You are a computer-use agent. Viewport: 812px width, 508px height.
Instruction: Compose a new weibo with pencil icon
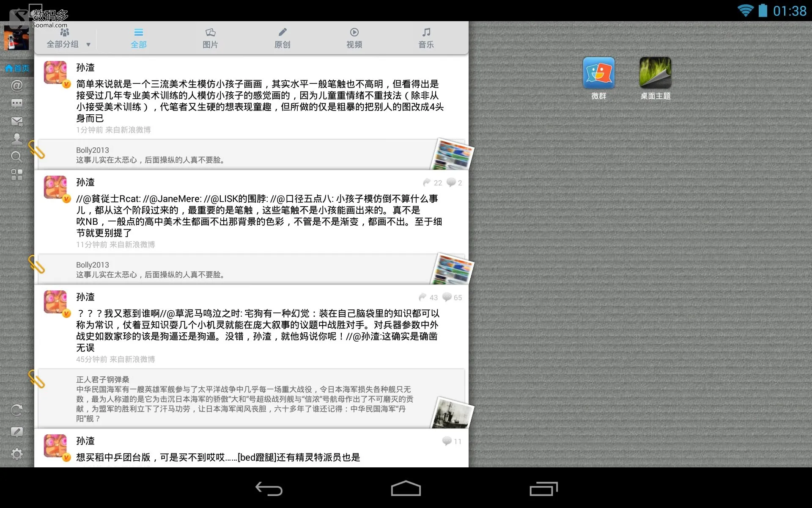(x=17, y=432)
